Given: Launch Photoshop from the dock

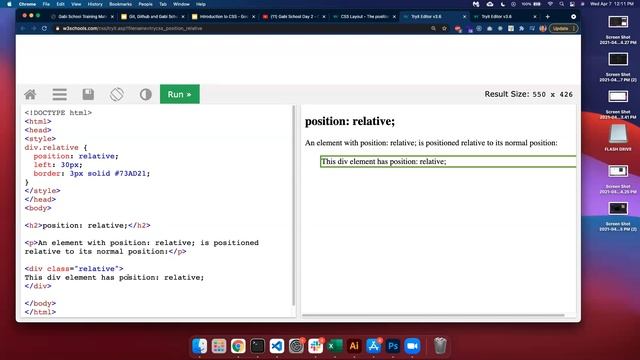Looking at the screenshot, I should tap(393, 346).
